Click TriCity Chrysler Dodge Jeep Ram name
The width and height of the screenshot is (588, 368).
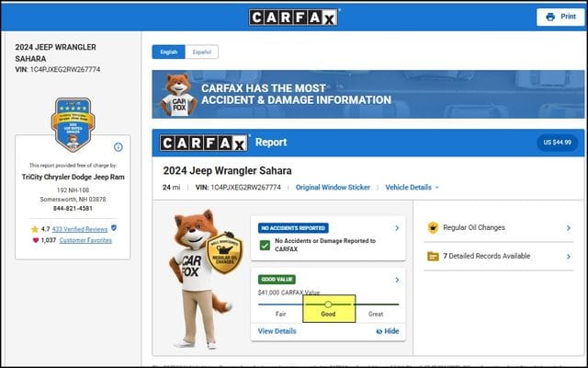pyautogui.click(x=73, y=177)
